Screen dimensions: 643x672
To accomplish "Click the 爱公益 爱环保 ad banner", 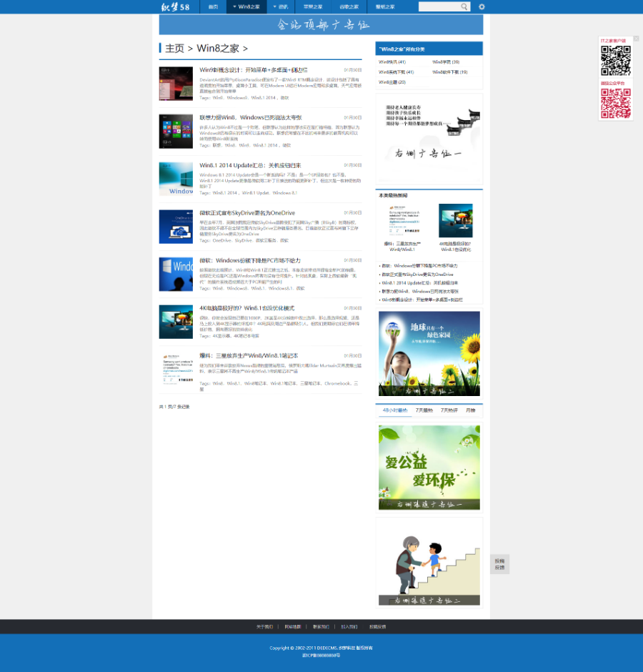I will (429, 468).
